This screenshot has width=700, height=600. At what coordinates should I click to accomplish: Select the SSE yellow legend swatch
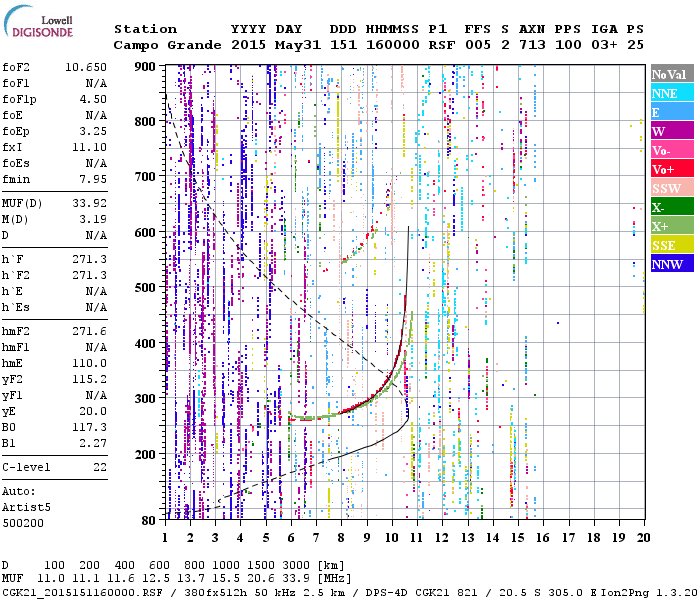[x=672, y=245]
